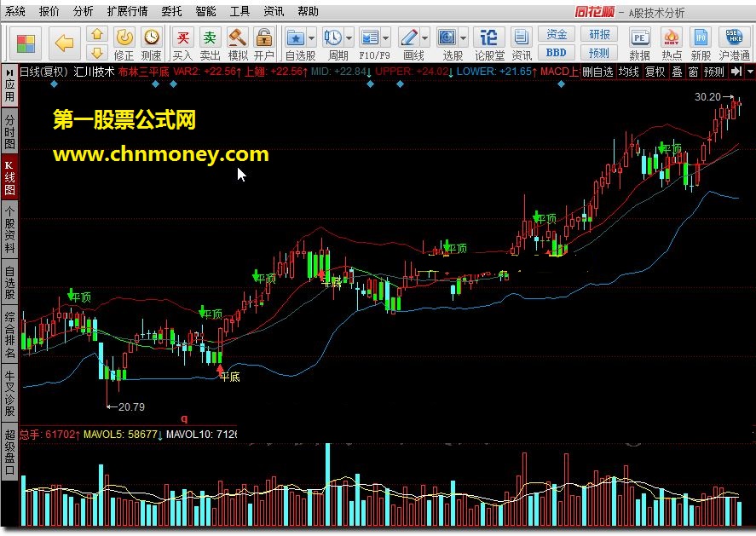This screenshot has height=536, width=756.
Task: Open the 超级盘口 sidebar tab
Action: coord(9,452)
